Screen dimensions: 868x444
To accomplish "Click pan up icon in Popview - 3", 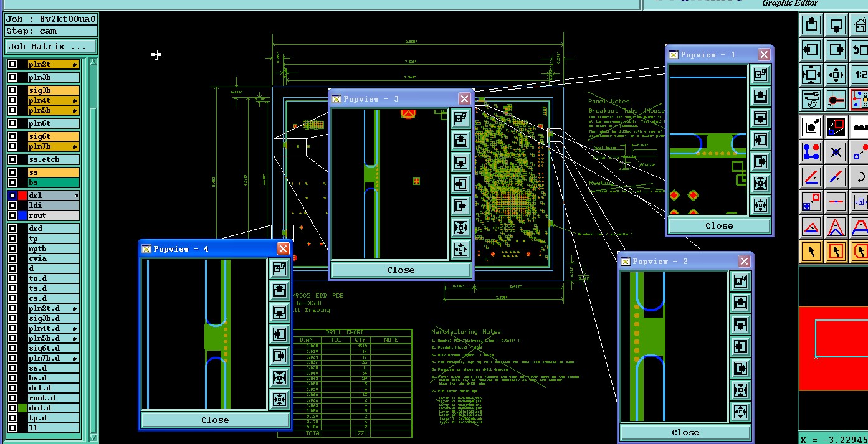I will pos(461,140).
